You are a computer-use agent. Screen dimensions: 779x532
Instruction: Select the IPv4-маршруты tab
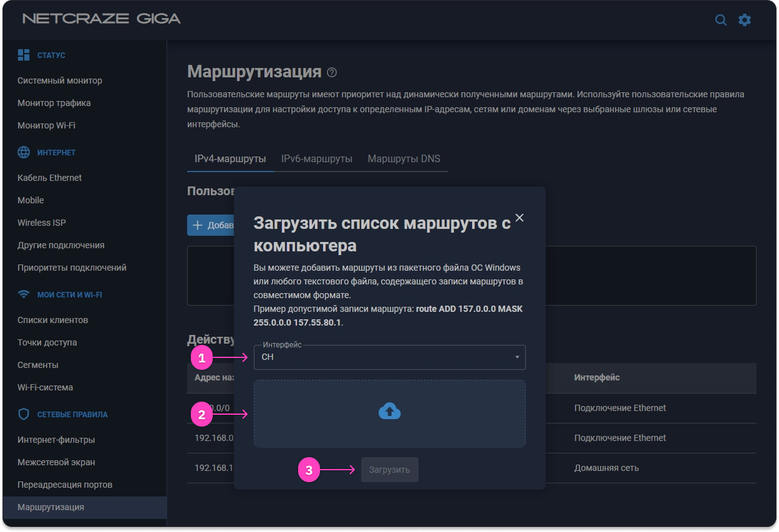pos(230,158)
